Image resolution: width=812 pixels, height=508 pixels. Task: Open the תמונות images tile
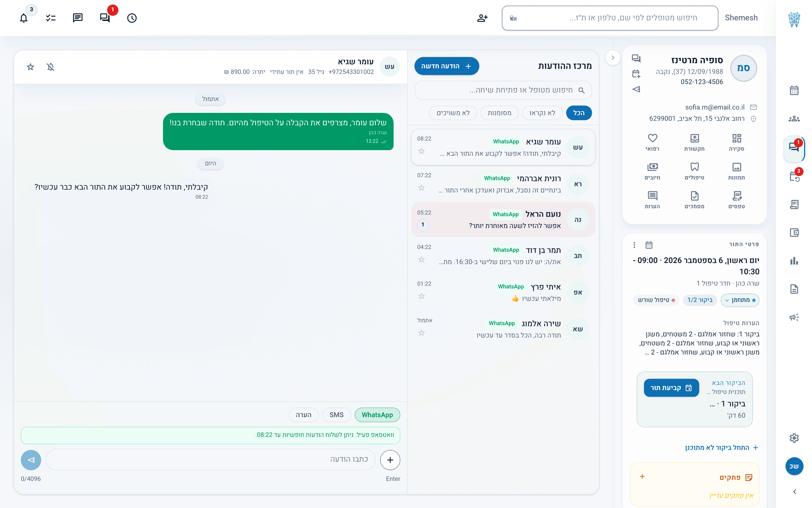point(736,171)
